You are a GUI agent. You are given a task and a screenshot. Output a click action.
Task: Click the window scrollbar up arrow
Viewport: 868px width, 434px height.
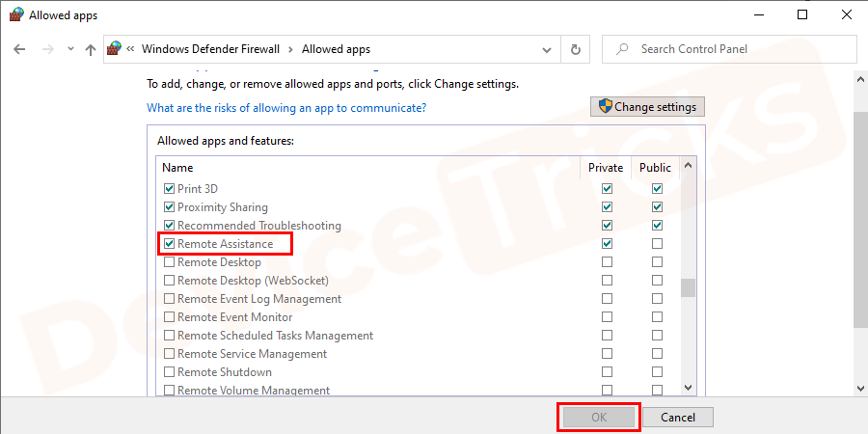click(861, 80)
